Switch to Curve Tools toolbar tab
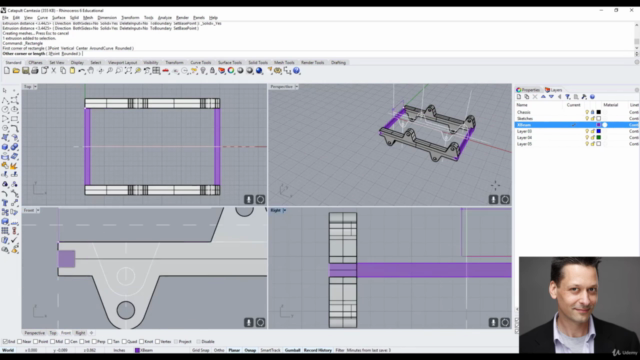This screenshot has height=360, width=640. [x=201, y=62]
